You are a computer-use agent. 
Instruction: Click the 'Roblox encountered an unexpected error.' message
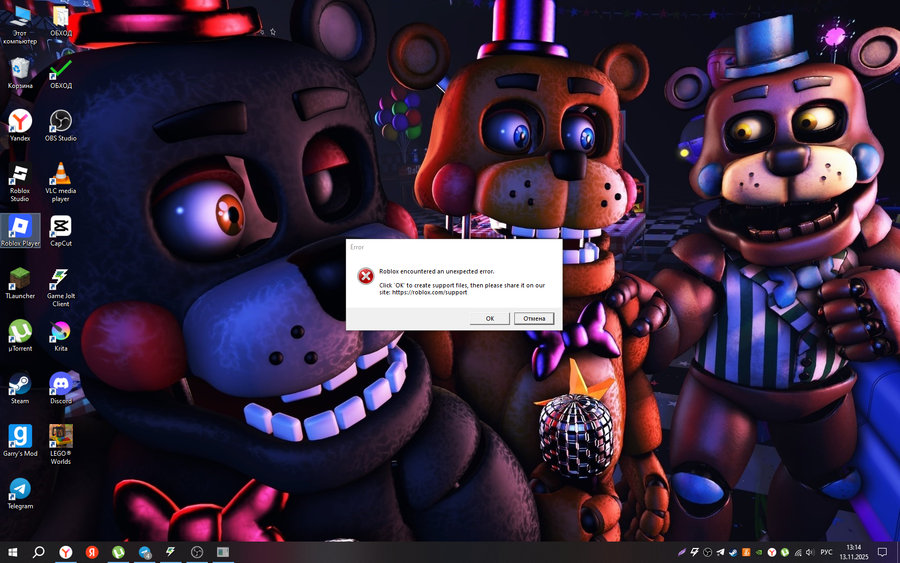pos(436,271)
